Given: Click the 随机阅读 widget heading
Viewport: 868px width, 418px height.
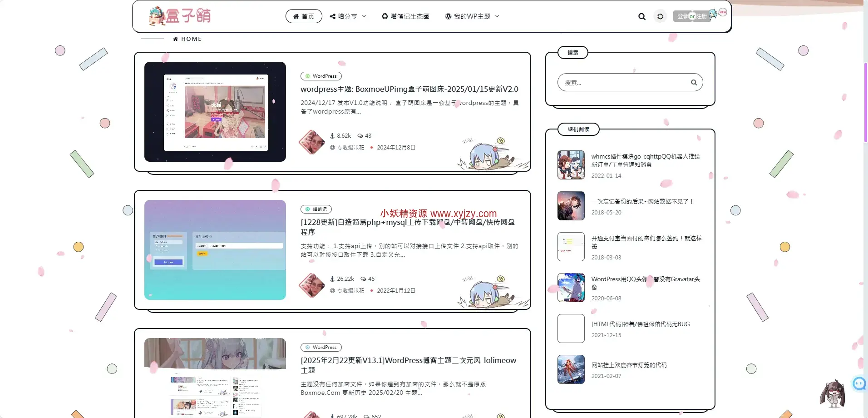Looking at the screenshot, I should pyautogui.click(x=578, y=129).
